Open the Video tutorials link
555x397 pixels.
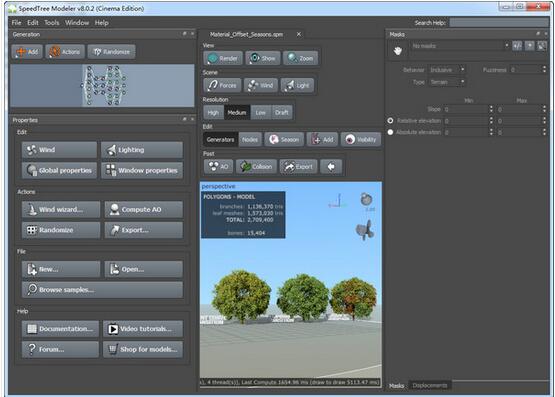(143, 329)
